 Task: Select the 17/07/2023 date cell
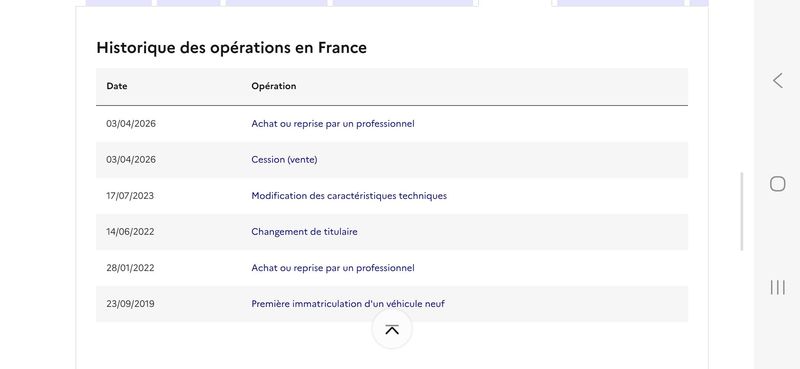(130, 196)
